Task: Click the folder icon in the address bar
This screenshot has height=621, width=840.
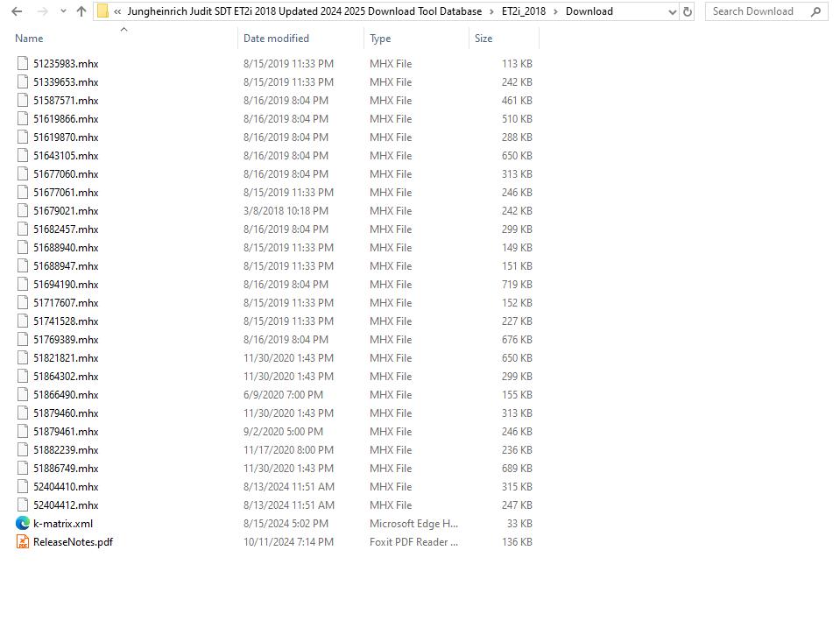Action: pyautogui.click(x=104, y=11)
